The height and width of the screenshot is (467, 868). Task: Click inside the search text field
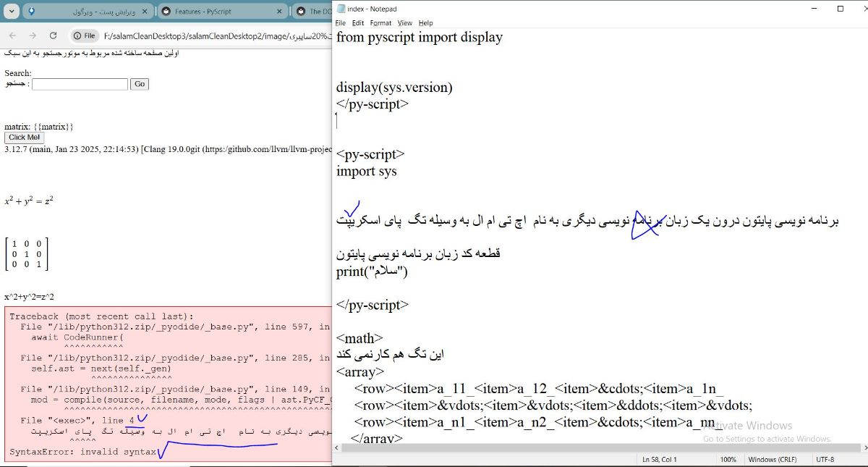click(x=80, y=84)
